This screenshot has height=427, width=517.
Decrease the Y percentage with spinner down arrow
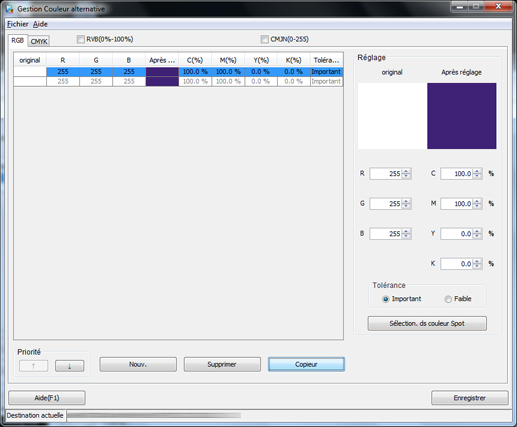(477, 236)
